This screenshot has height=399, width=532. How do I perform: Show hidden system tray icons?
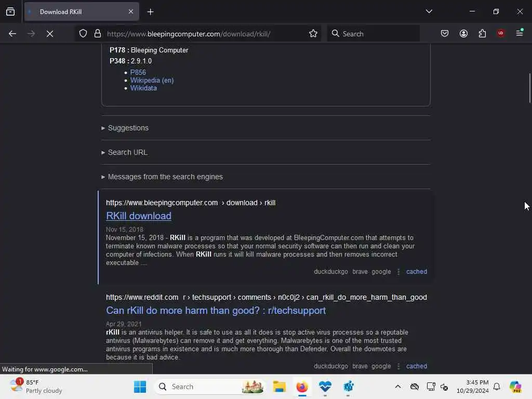397,387
